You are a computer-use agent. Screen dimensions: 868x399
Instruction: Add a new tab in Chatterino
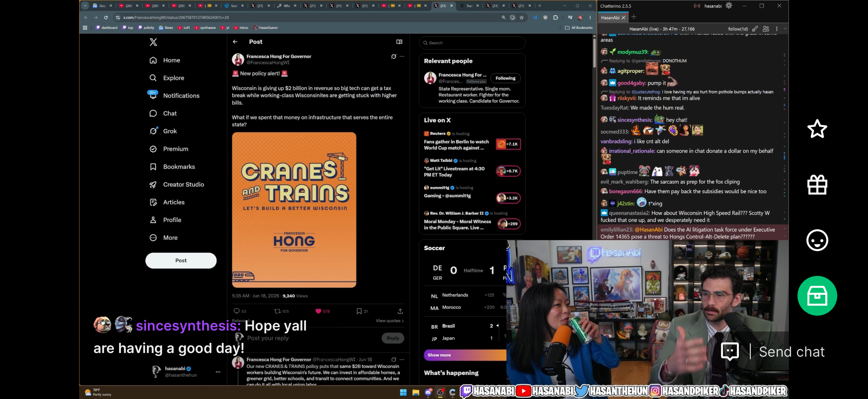pyautogui.click(x=634, y=17)
